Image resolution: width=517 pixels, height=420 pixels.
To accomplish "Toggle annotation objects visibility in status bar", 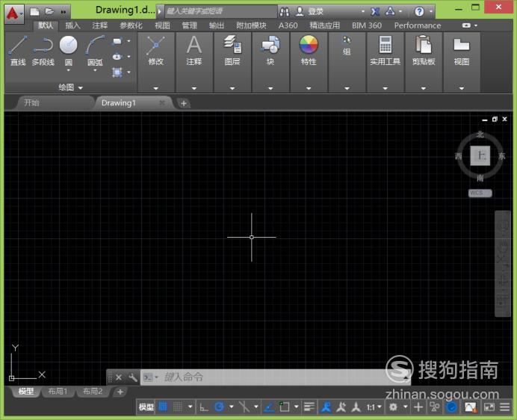I will (x=326, y=407).
